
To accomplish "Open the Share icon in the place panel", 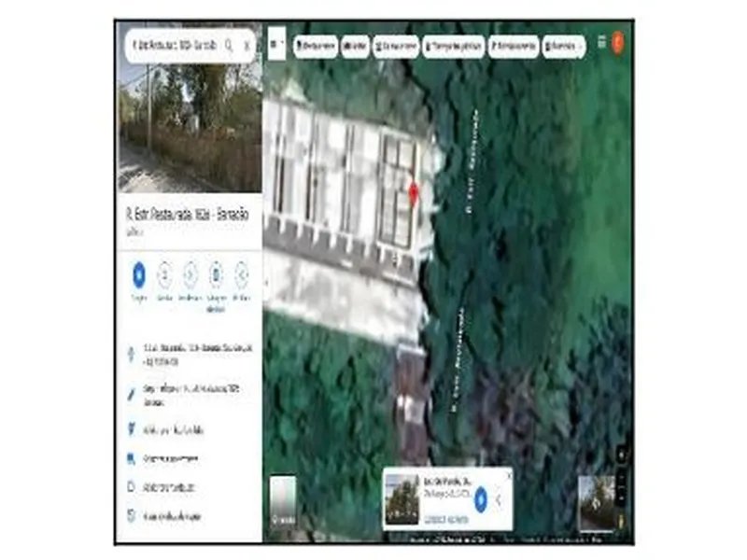I will click(242, 275).
